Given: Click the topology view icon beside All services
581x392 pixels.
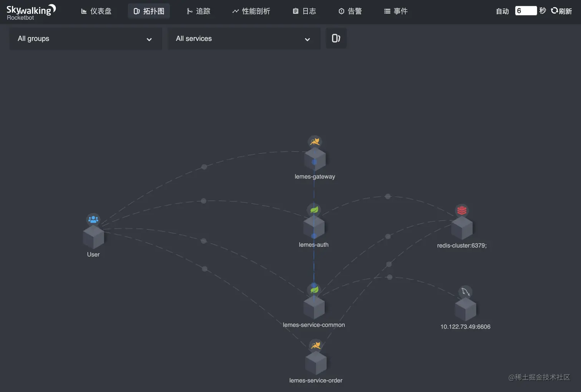Looking at the screenshot, I should tap(336, 38).
